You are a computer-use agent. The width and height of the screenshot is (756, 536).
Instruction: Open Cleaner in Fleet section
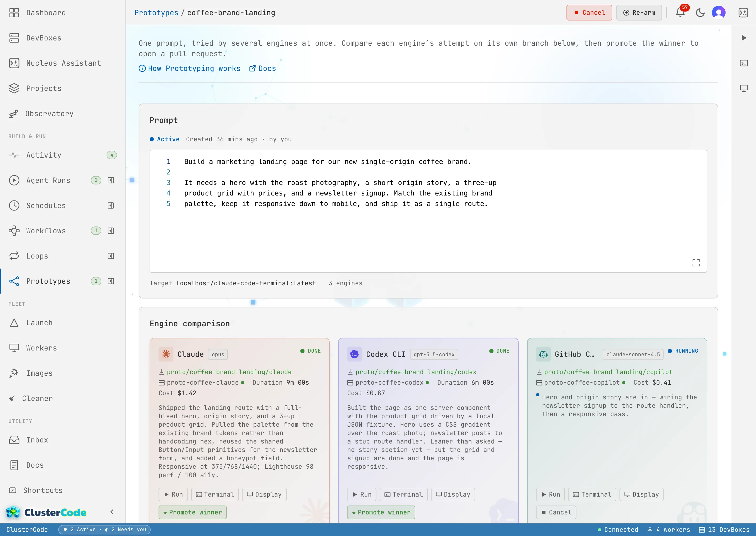[x=63, y=398]
